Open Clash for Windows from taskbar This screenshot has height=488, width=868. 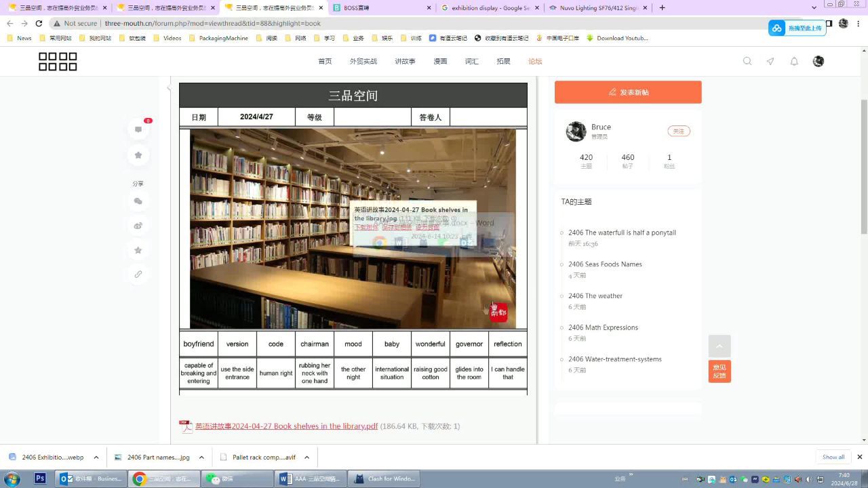pyautogui.click(x=385, y=479)
